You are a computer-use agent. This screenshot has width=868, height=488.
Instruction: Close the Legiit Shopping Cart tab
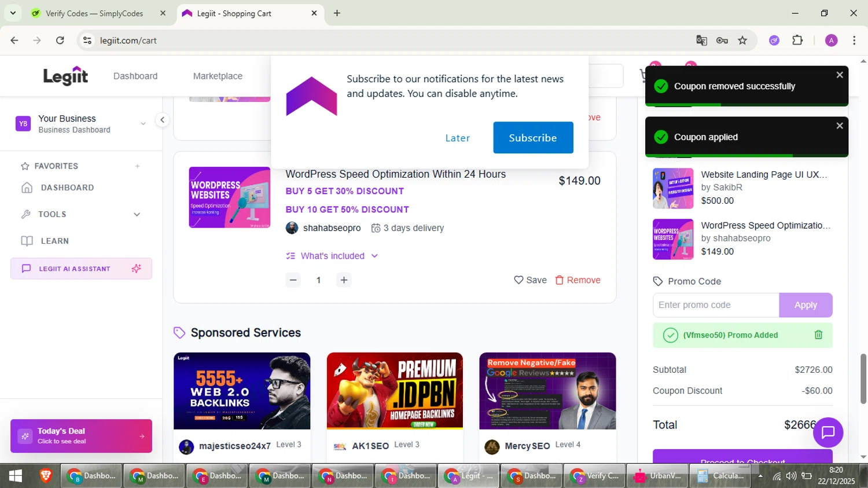tap(314, 13)
